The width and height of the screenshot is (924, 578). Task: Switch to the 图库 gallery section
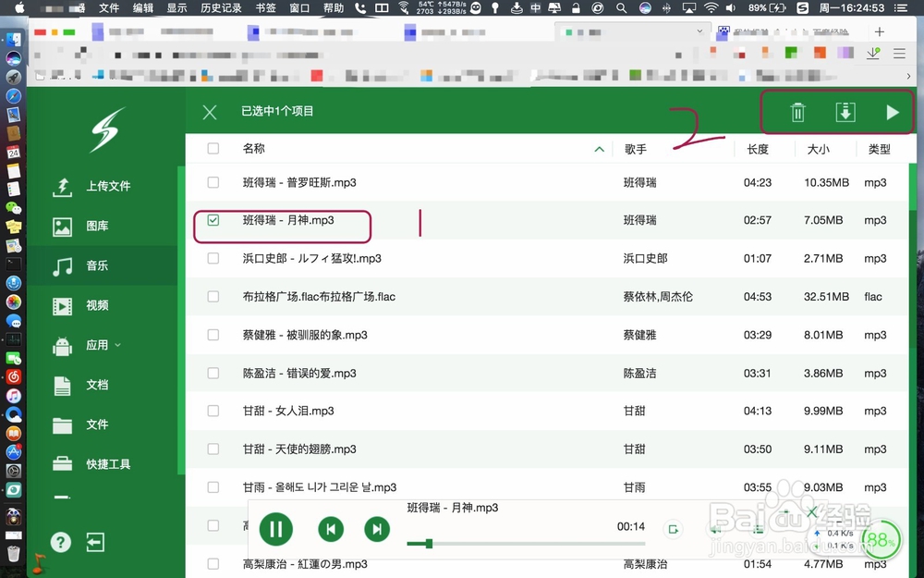95,225
